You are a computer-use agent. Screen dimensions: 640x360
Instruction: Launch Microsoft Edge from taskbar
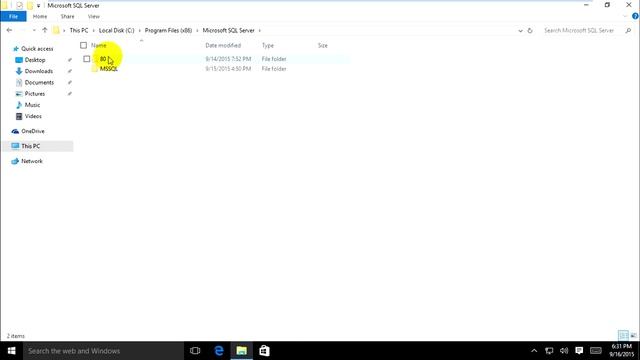[219, 351]
